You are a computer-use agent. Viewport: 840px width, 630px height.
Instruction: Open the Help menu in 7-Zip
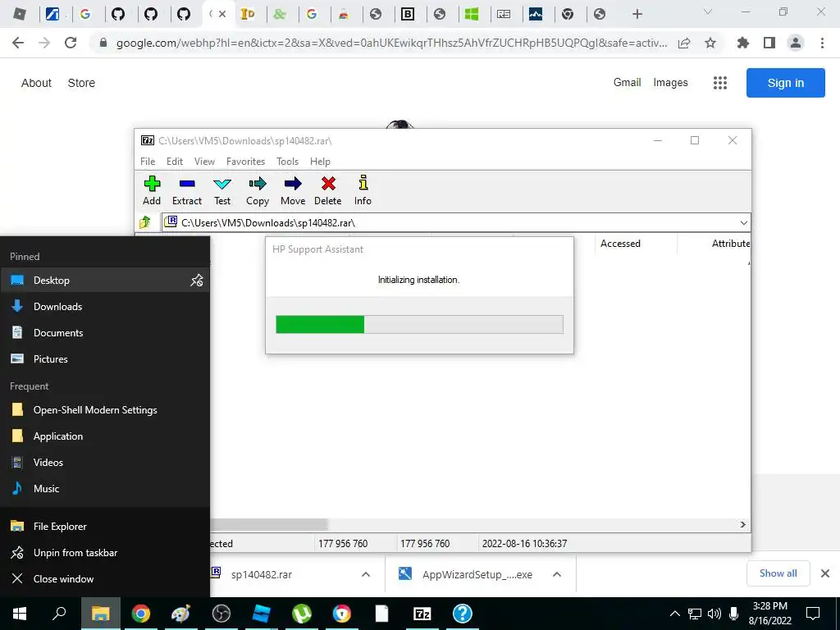320,162
